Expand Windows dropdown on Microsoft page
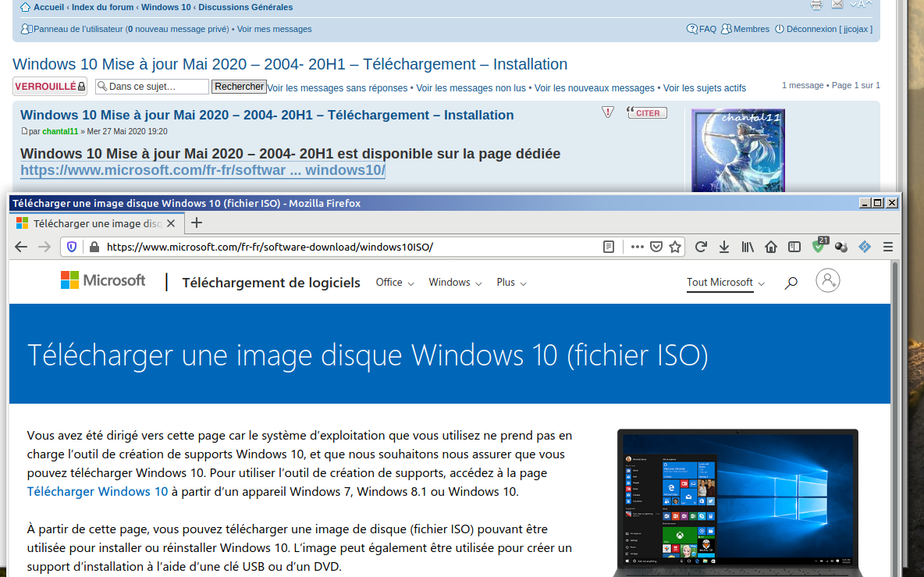The width and height of the screenshot is (924, 577). click(x=455, y=283)
